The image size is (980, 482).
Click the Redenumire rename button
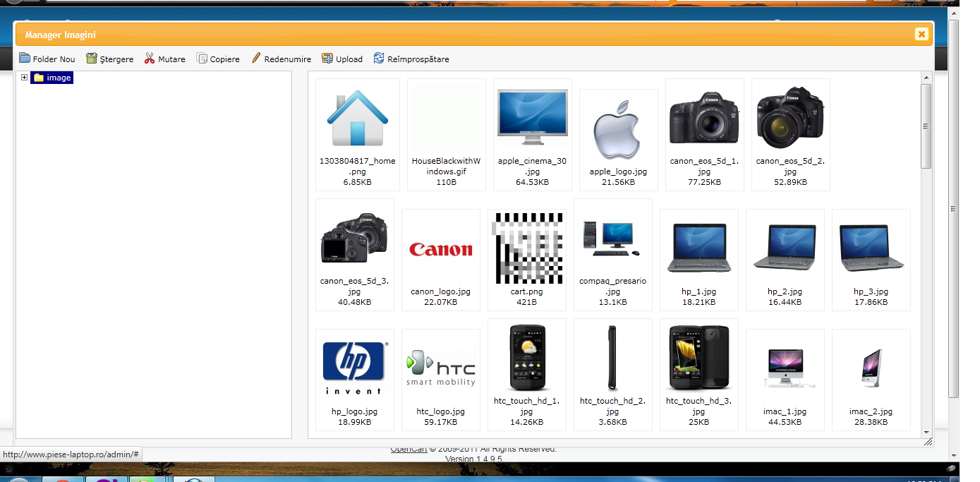coord(281,59)
